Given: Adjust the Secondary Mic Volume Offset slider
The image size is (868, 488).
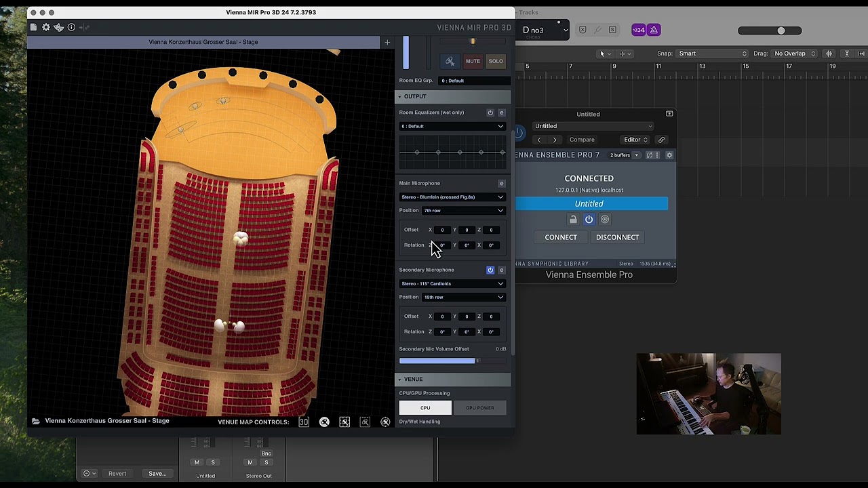Looking at the screenshot, I should 452,361.
